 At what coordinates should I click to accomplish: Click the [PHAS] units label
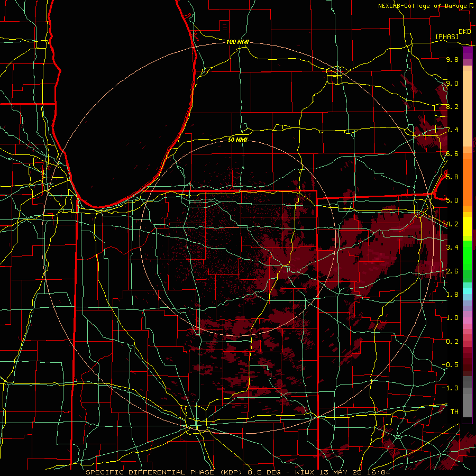(447, 36)
